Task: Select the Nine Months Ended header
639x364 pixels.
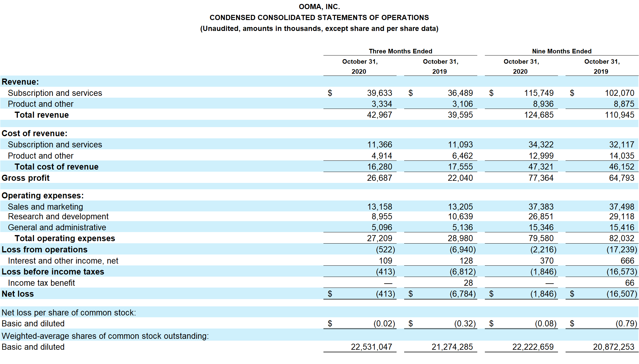Action: 562,51
